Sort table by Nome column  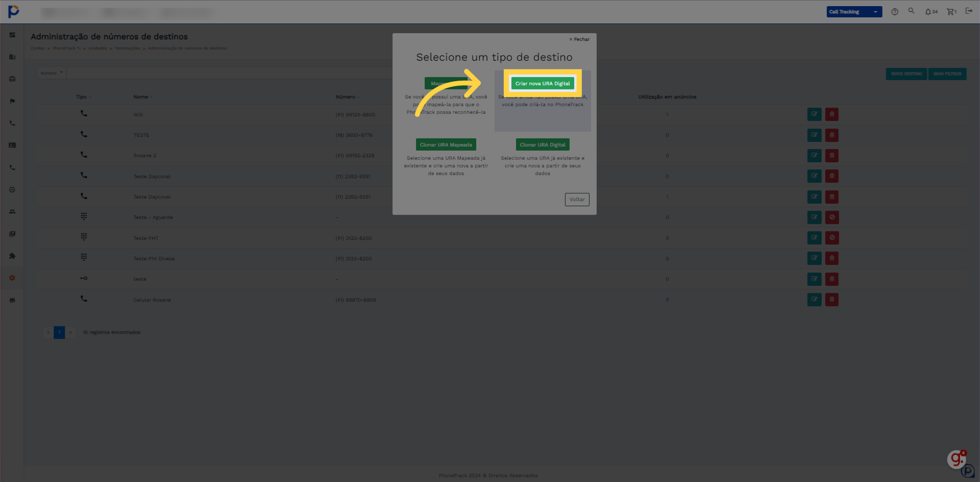(x=143, y=97)
